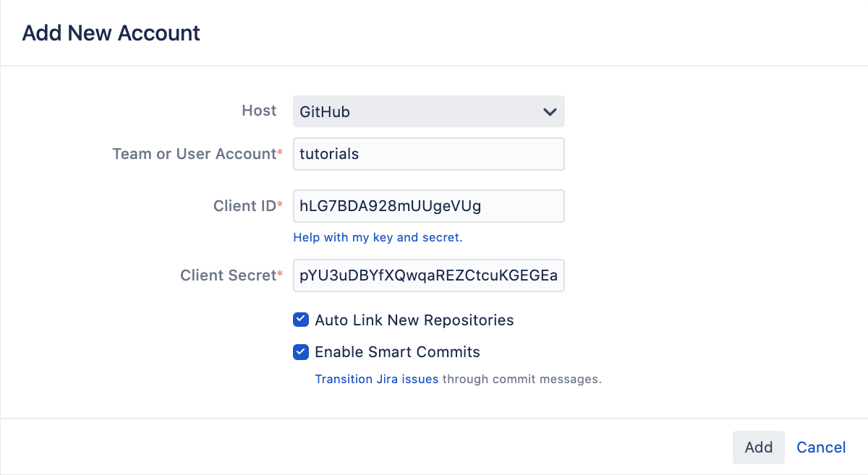Click the 'Client ID' label
The height and width of the screenshot is (475, 868).
pyautogui.click(x=244, y=206)
